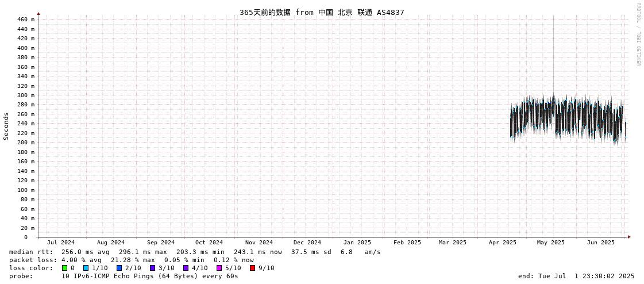Click the 0.12 % now packet loss value
This screenshot has height=284, width=644.
tap(234, 260)
